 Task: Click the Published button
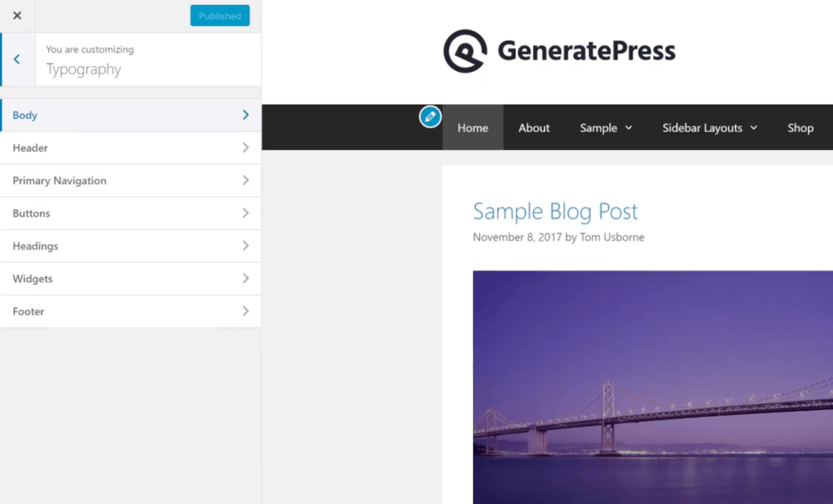point(219,15)
